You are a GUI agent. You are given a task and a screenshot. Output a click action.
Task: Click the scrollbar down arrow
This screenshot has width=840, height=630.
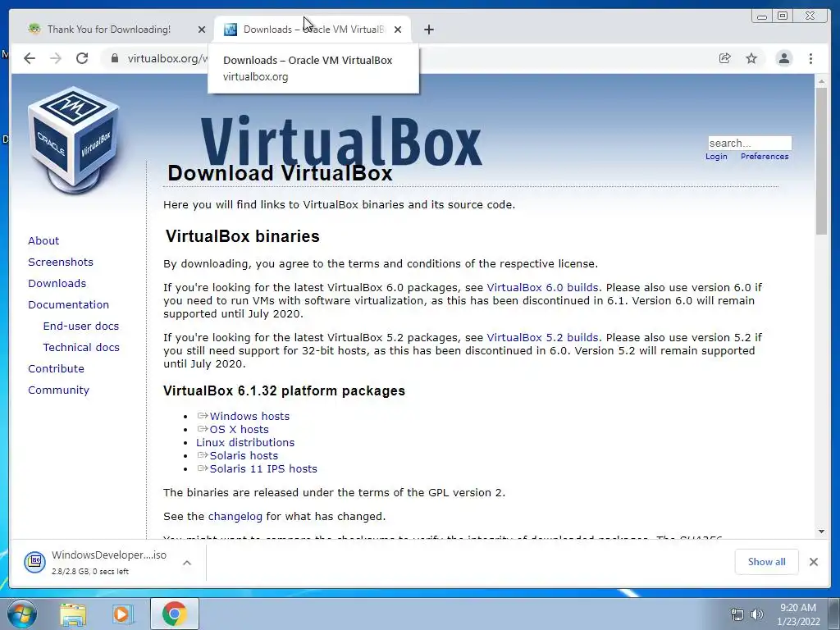pos(821,532)
